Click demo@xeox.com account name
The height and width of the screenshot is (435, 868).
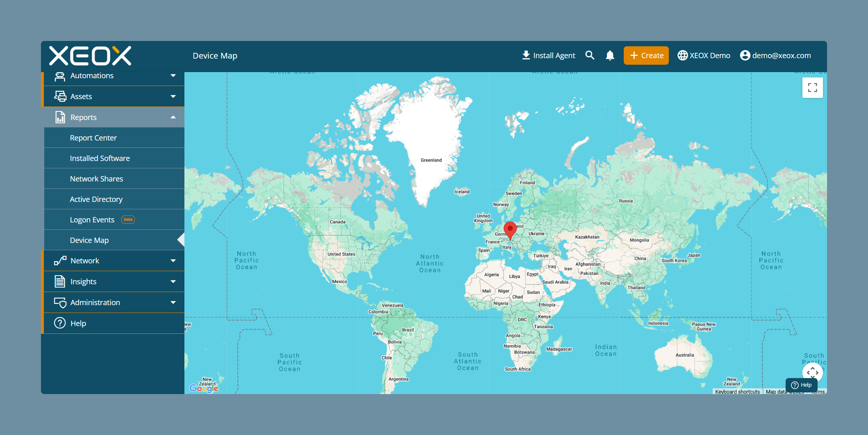tap(782, 55)
